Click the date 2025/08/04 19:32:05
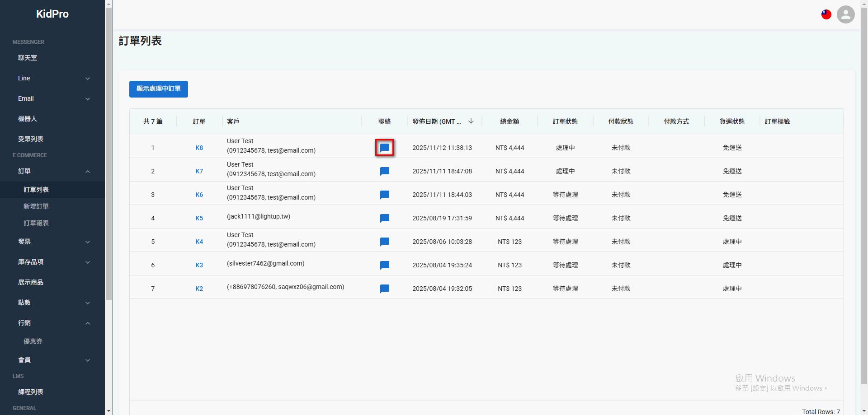The height and width of the screenshot is (415, 868). point(442,289)
